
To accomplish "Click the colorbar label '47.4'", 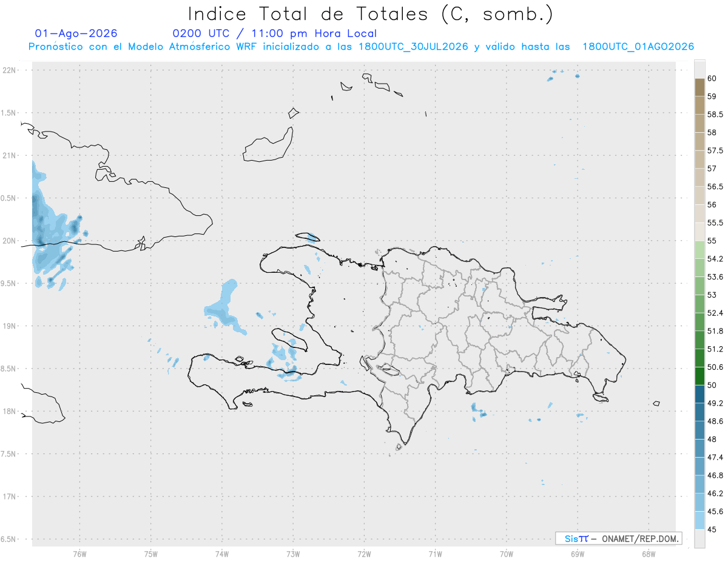I will coord(715,457).
